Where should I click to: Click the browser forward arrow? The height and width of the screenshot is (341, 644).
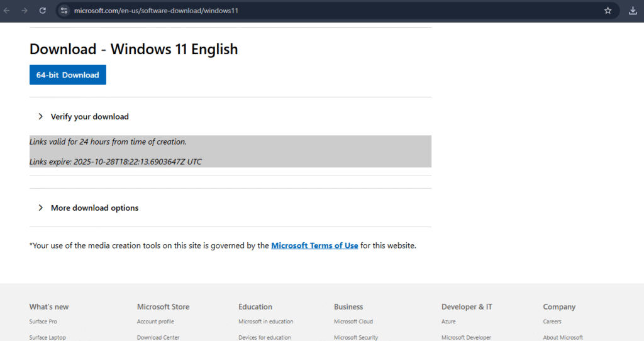[x=25, y=11]
